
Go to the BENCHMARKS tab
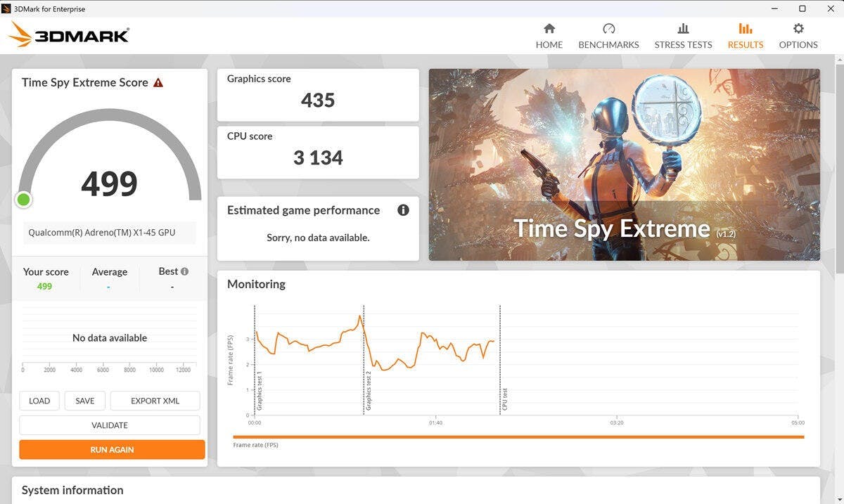[608, 36]
